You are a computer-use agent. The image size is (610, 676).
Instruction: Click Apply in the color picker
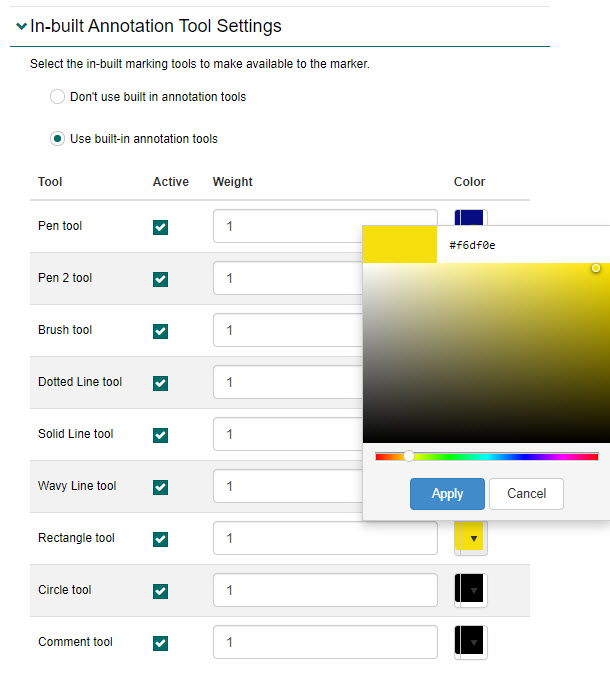click(447, 494)
